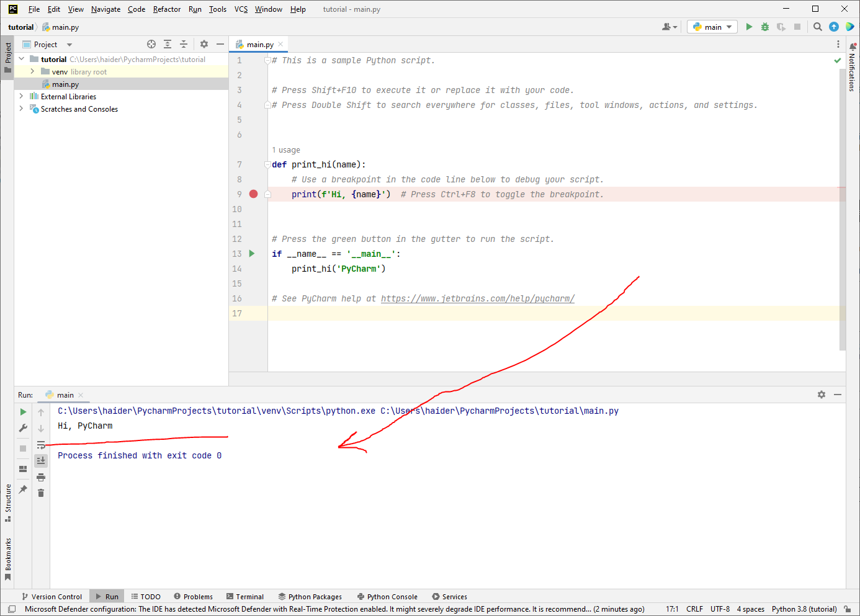
Task: Fold the print_hi function on line 7
Action: (x=267, y=164)
